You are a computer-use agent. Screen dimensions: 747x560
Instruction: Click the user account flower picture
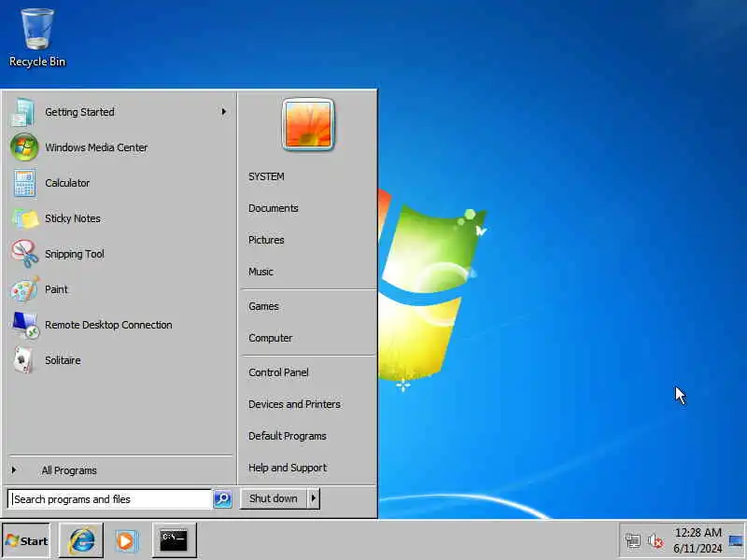(x=308, y=125)
